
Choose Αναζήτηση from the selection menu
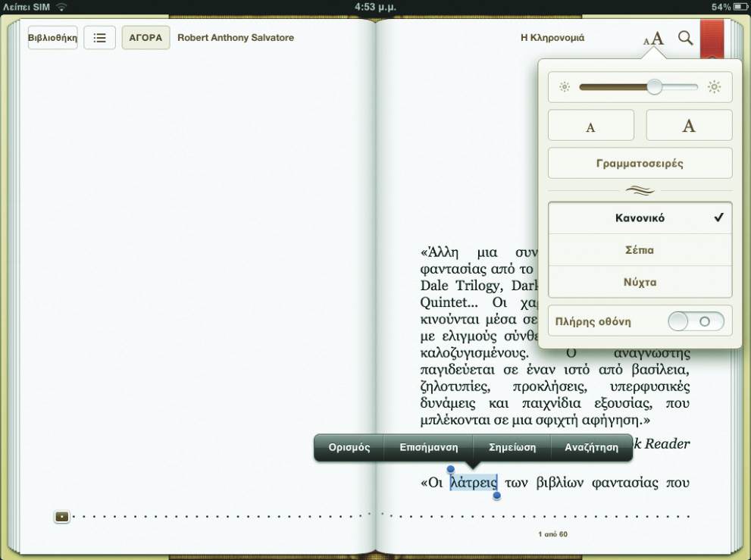[x=591, y=447]
